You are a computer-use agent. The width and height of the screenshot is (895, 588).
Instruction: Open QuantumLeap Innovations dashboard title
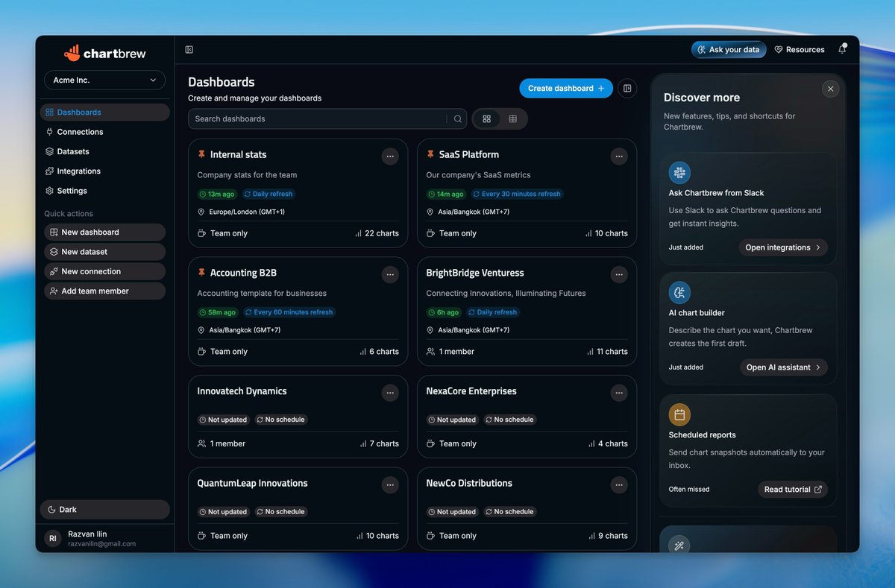[x=252, y=483]
